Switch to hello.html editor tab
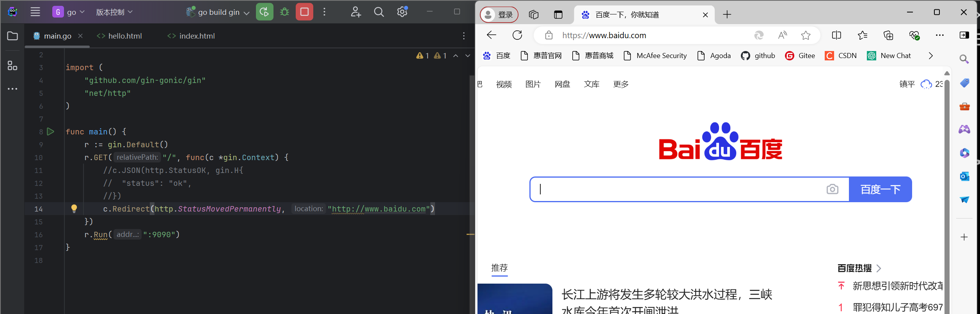This screenshot has width=980, height=314. coord(119,36)
